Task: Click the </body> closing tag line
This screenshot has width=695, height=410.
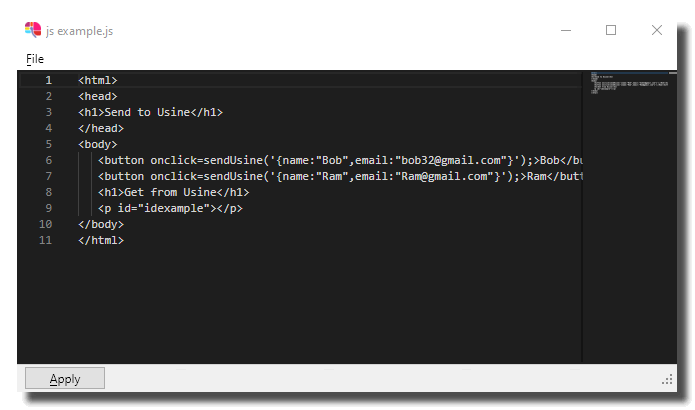Action: coord(101,224)
